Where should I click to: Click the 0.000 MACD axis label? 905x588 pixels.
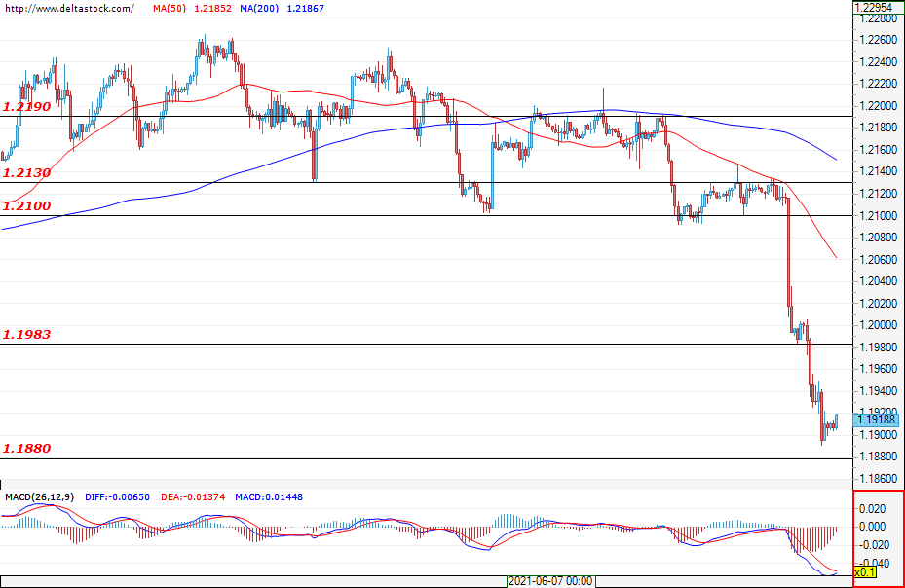pos(873,527)
